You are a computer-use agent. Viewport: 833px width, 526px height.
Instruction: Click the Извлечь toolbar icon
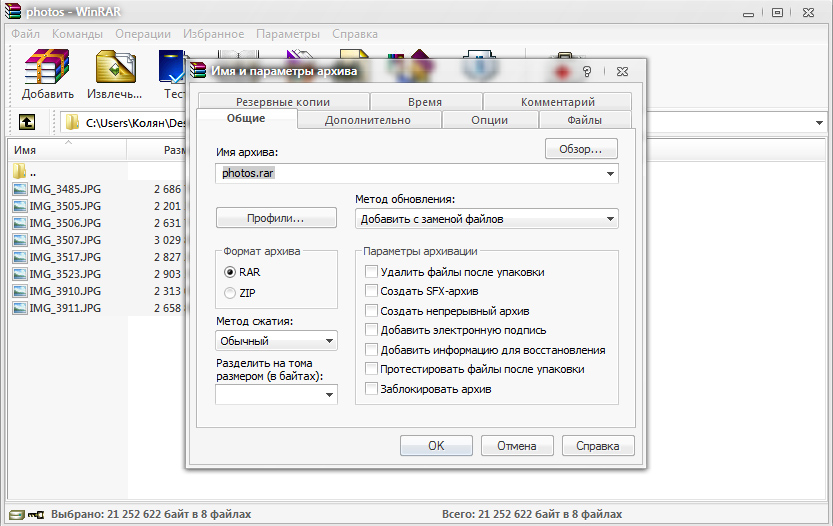pyautogui.click(x=115, y=67)
